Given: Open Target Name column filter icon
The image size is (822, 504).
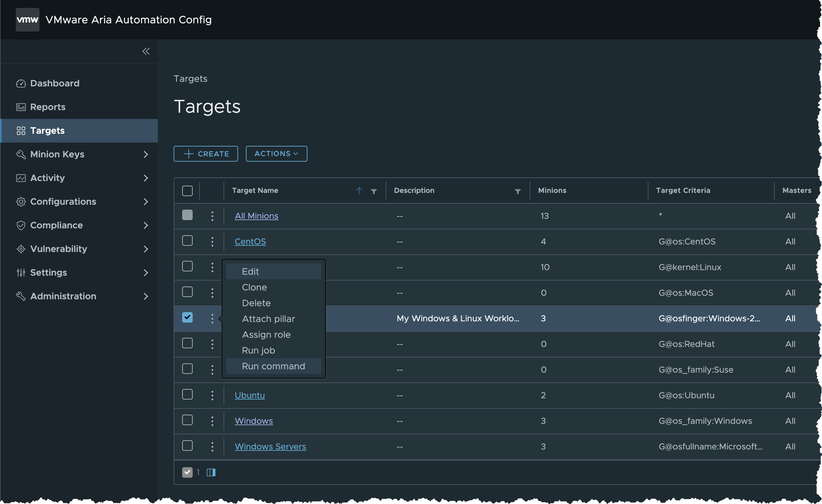Looking at the screenshot, I should click(374, 191).
